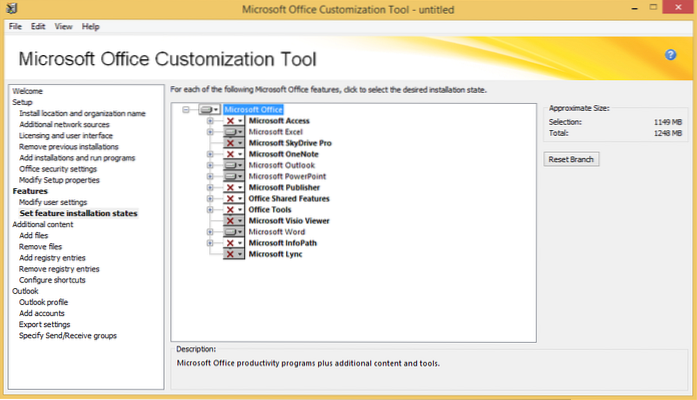Viewport: 697px width, 400px height.
Task: Open the File menu
Action: coord(15,26)
